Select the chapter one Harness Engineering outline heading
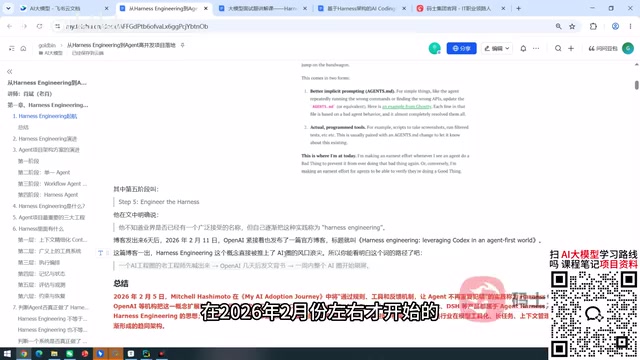The width and height of the screenshot is (640, 360). (x=47, y=105)
